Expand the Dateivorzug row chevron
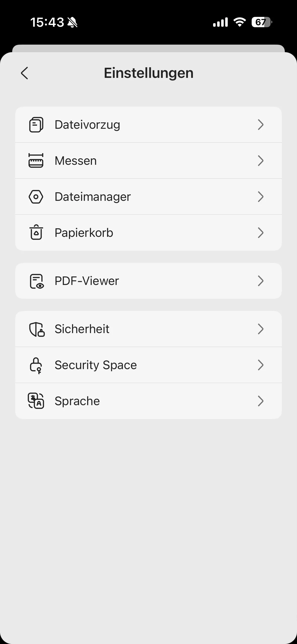The image size is (297, 644). click(x=261, y=125)
